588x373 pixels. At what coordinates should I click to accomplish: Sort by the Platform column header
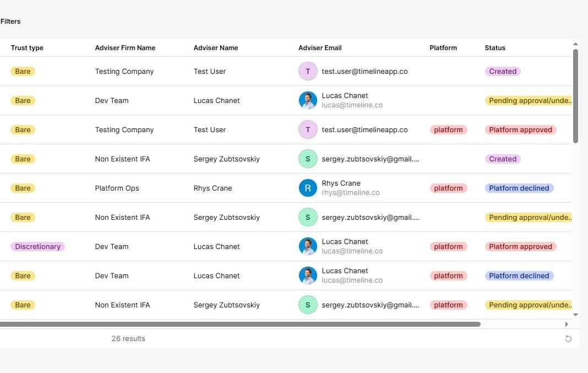click(443, 47)
